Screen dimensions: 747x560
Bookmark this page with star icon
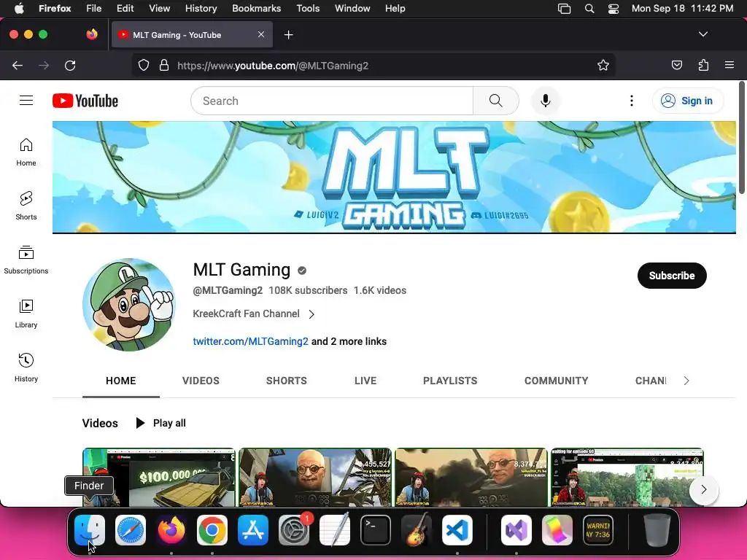click(x=603, y=65)
